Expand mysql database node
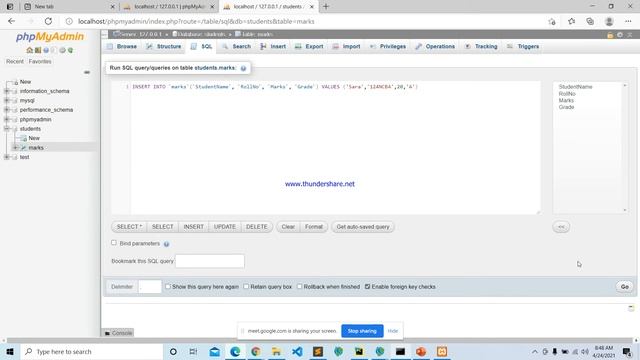Image resolution: width=640 pixels, height=360 pixels. 7,100
